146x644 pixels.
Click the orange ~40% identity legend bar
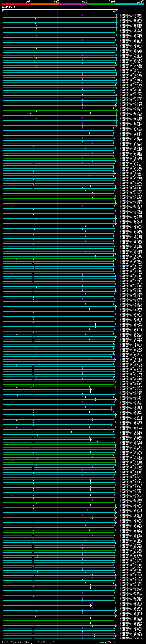pos(45,4)
